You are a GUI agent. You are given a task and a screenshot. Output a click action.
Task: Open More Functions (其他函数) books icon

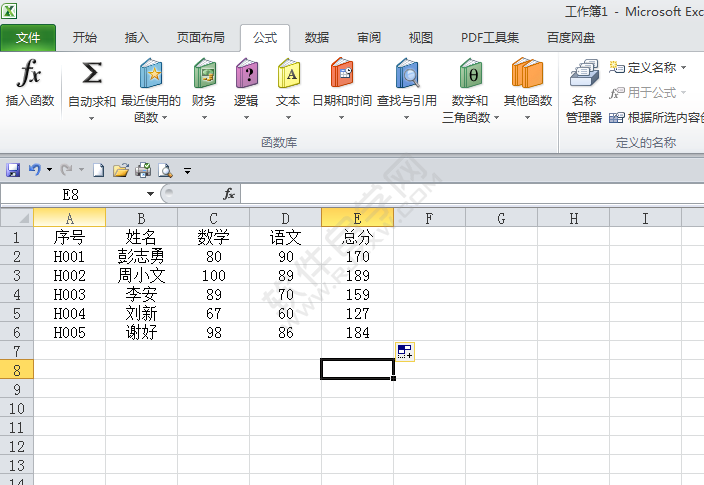tap(528, 73)
